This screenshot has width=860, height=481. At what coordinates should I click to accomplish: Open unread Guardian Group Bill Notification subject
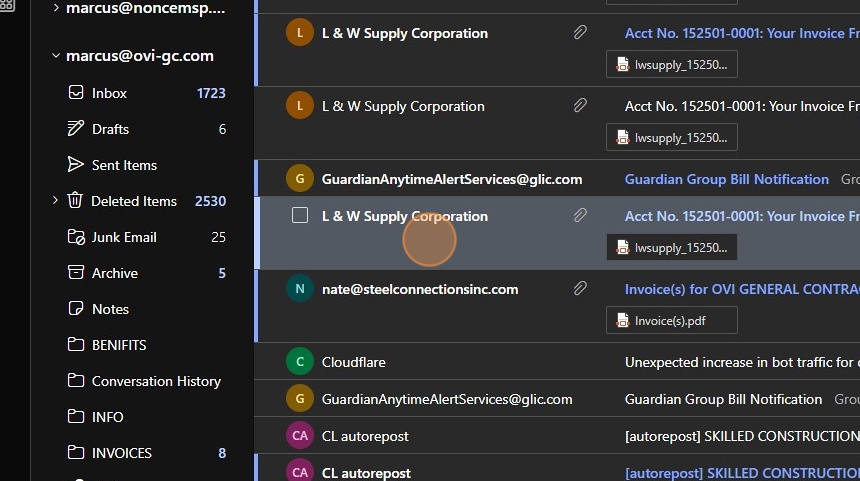tap(727, 179)
